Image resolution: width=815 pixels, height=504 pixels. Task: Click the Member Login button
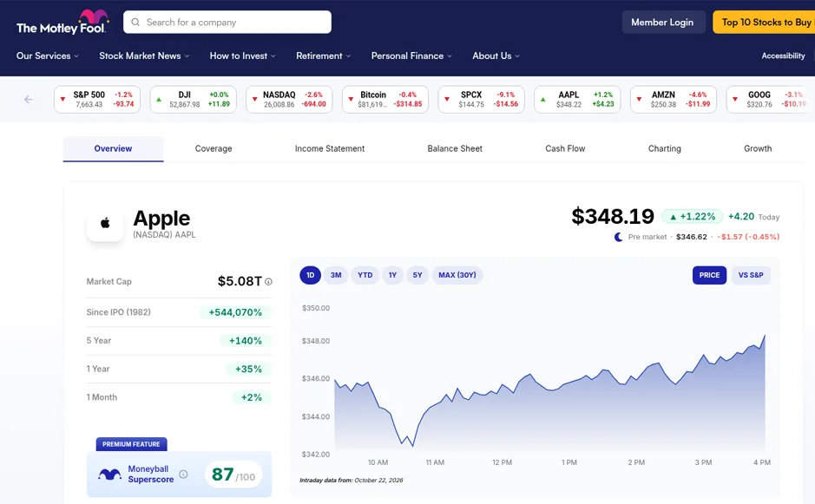[662, 23]
